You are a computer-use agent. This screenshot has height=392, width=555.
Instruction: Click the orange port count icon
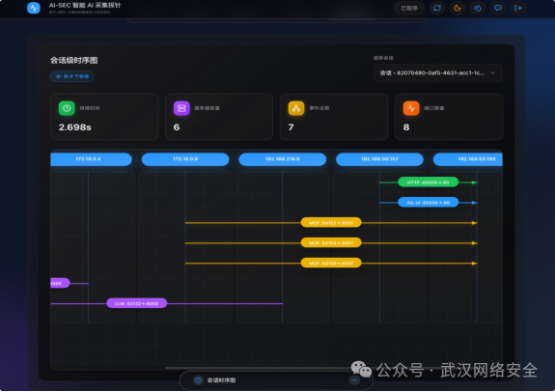411,108
